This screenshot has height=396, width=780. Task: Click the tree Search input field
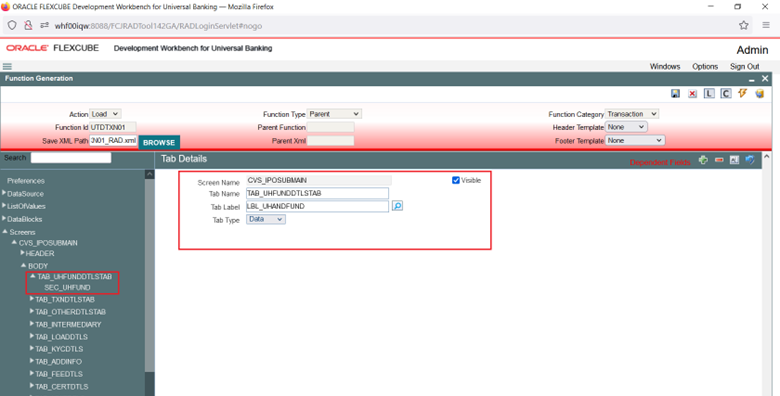[x=71, y=158]
